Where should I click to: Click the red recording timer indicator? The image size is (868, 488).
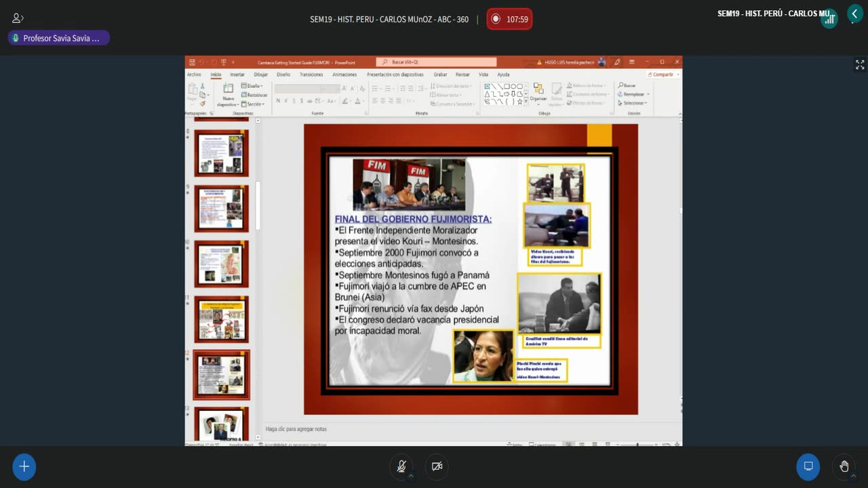509,19
